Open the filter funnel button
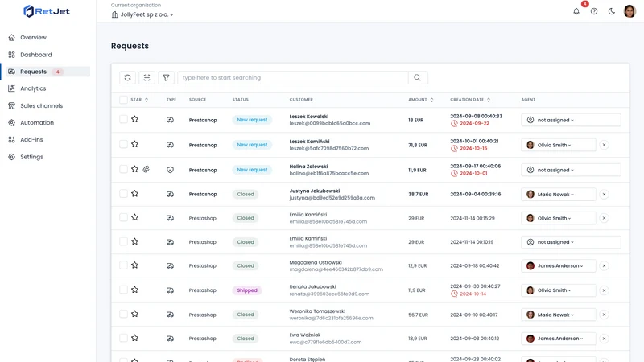Screen dimensions: 644x362 [x=166, y=77]
